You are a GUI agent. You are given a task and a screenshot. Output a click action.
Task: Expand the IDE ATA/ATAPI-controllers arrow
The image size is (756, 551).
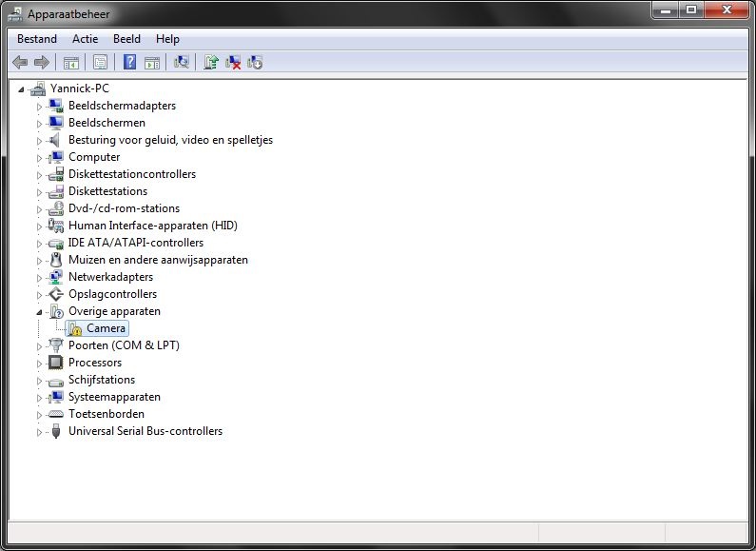click(39, 244)
